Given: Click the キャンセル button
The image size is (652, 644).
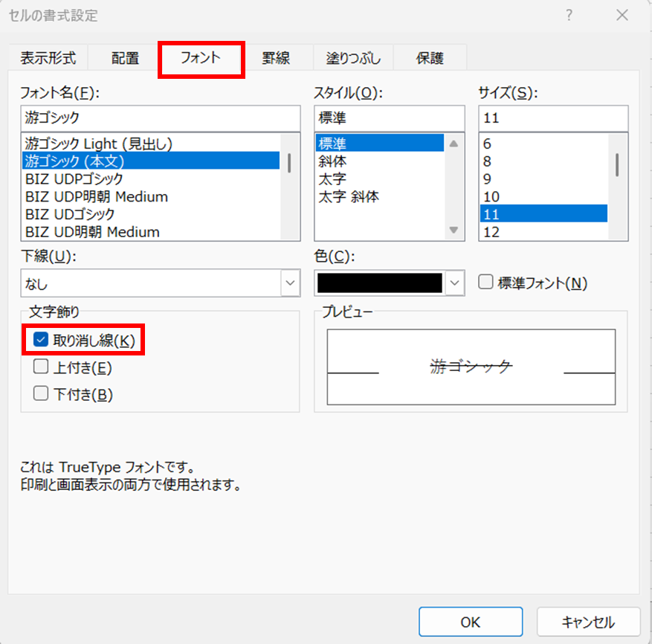Looking at the screenshot, I should 587,622.
